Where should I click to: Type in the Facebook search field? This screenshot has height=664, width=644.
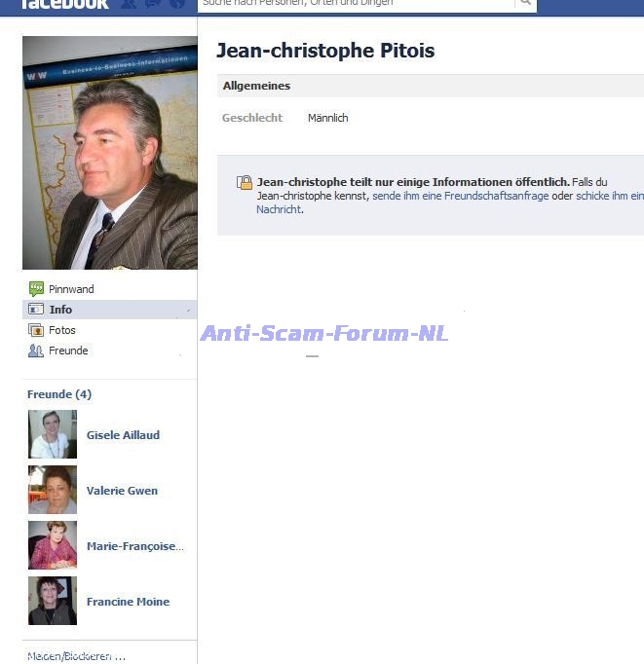(356, 4)
